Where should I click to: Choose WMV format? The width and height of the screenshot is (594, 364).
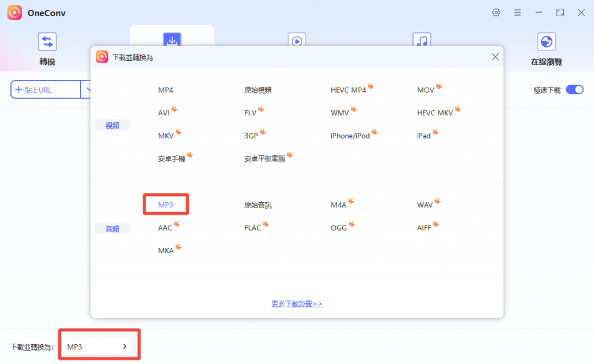[x=340, y=113]
